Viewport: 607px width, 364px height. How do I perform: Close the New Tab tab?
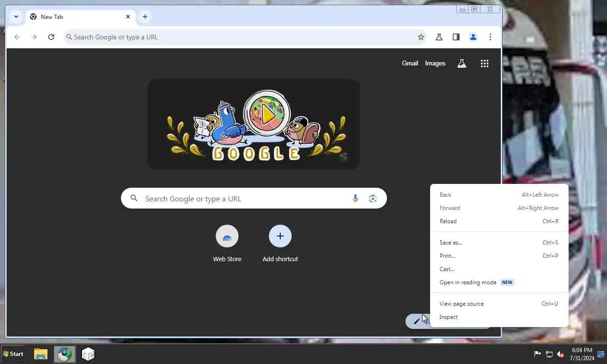128,17
